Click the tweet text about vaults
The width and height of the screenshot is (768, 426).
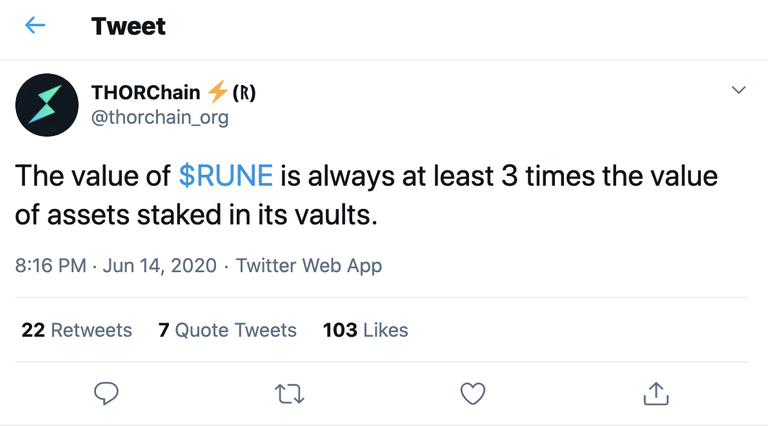pyautogui.click(x=366, y=195)
